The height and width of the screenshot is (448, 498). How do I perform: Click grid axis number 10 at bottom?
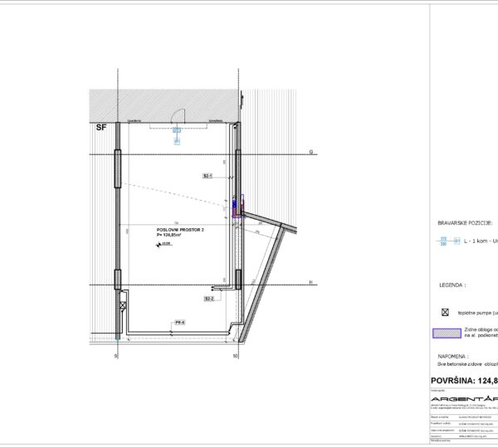[x=237, y=357]
